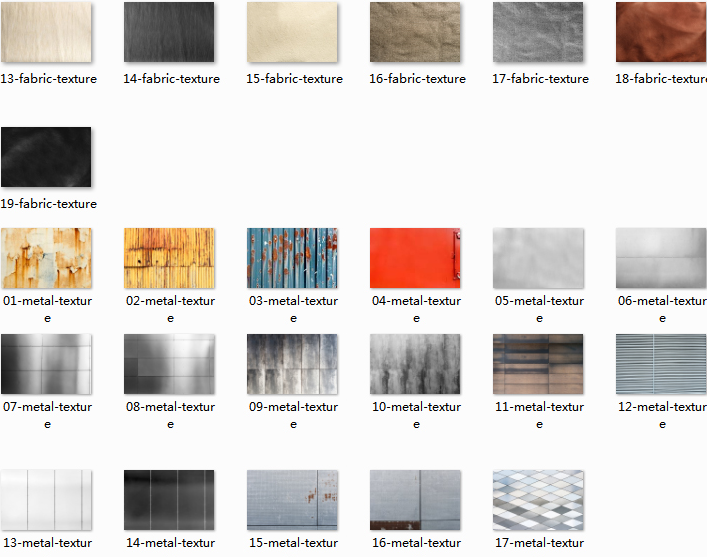Viewport: 707px width, 557px height.
Task: Select the blue rusted 03-metal-texture file
Action: pyautogui.click(x=292, y=258)
